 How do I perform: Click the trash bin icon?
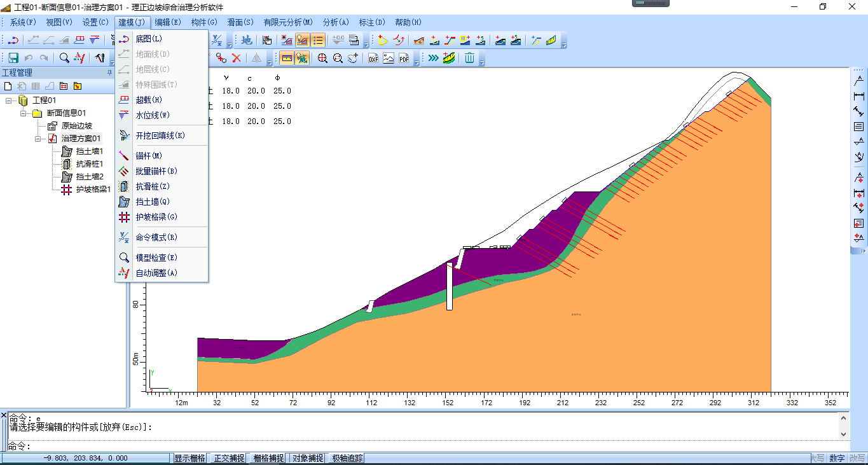pyautogui.click(x=469, y=58)
